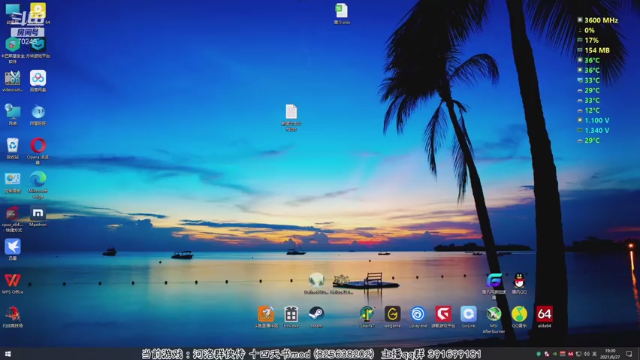Open the notification center on the taskbar
The width and height of the screenshot is (640, 360).
629,354
